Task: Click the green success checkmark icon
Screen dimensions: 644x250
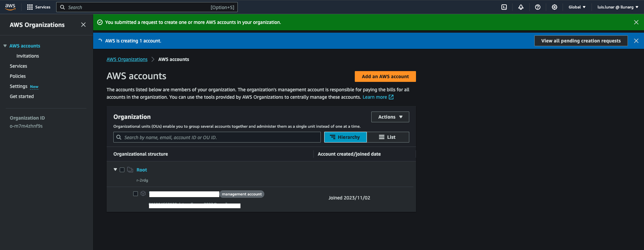Action: pos(100,22)
